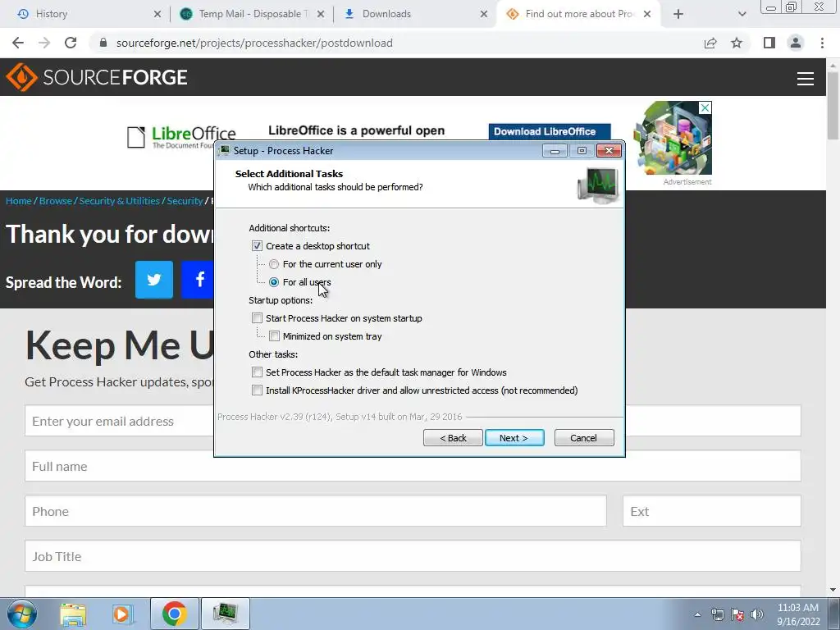Image resolution: width=840 pixels, height=630 pixels.
Task: Close the Temp Mail tab
Action: pos(321,14)
